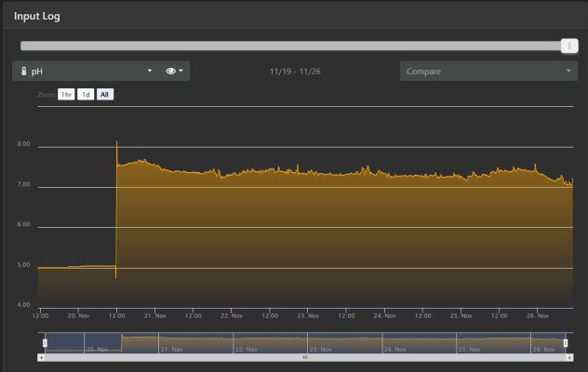Click the navigator scrollbar right arrow
This screenshot has height=372, width=588.
point(569,358)
